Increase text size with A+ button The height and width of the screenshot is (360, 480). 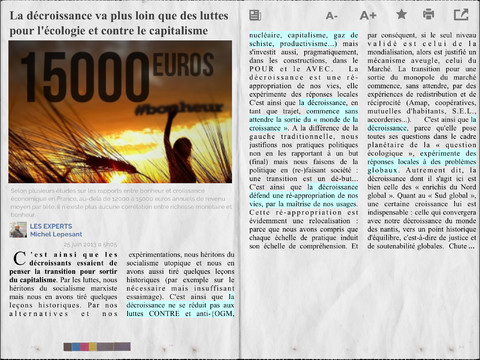pos(368,15)
